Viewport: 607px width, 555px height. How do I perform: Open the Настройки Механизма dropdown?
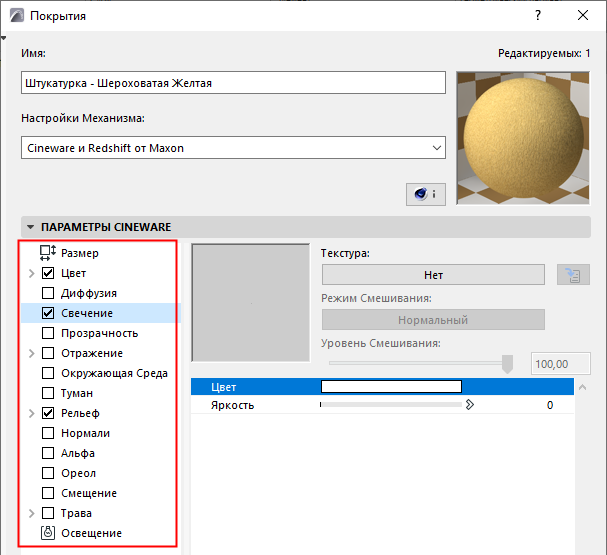tap(233, 147)
